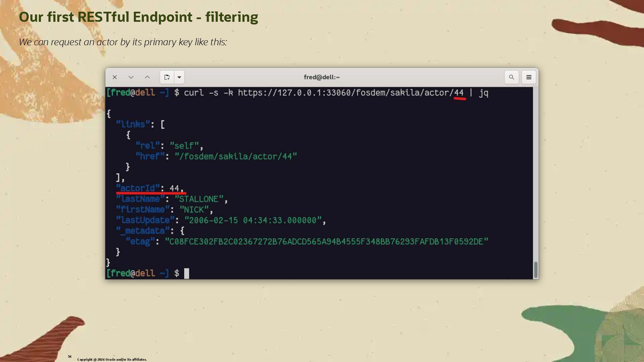
Task: Click the up chevron in title bar
Action: click(x=147, y=77)
